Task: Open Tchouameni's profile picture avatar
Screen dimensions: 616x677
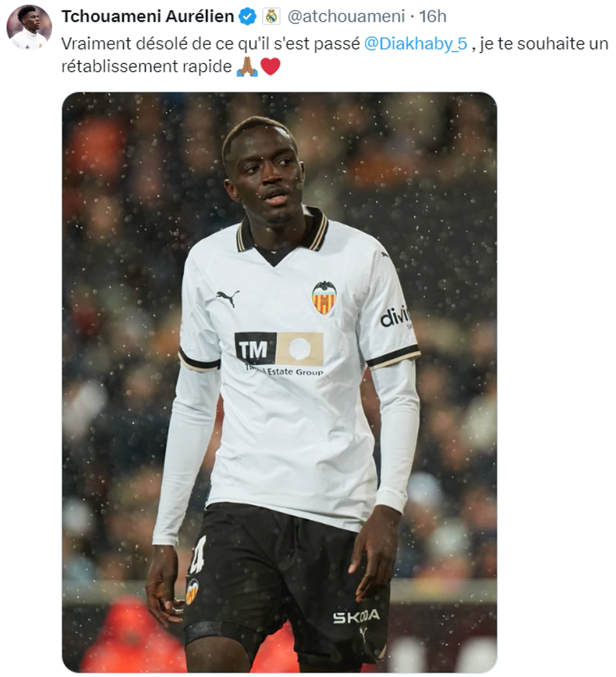Action: point(29,27)
